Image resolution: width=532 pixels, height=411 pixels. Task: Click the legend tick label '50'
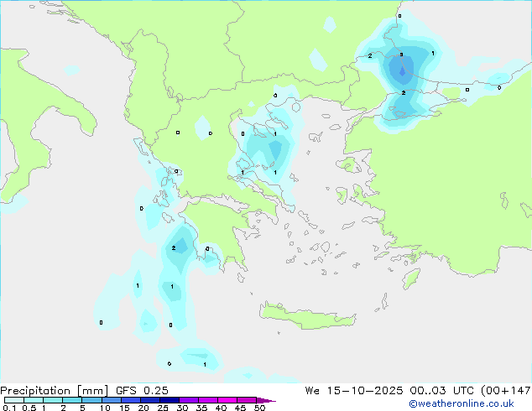(x=259, y=408)
